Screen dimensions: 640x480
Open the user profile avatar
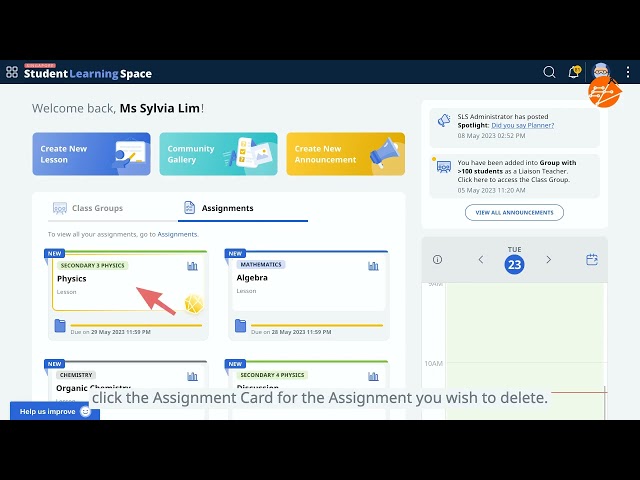coord(601,72)
